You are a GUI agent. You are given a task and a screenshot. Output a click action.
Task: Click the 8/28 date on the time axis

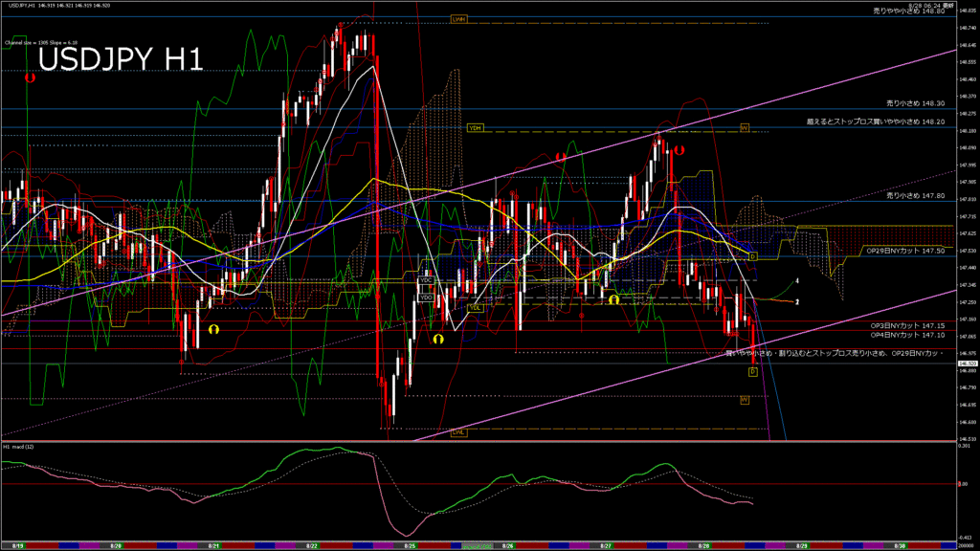(703, 546)
